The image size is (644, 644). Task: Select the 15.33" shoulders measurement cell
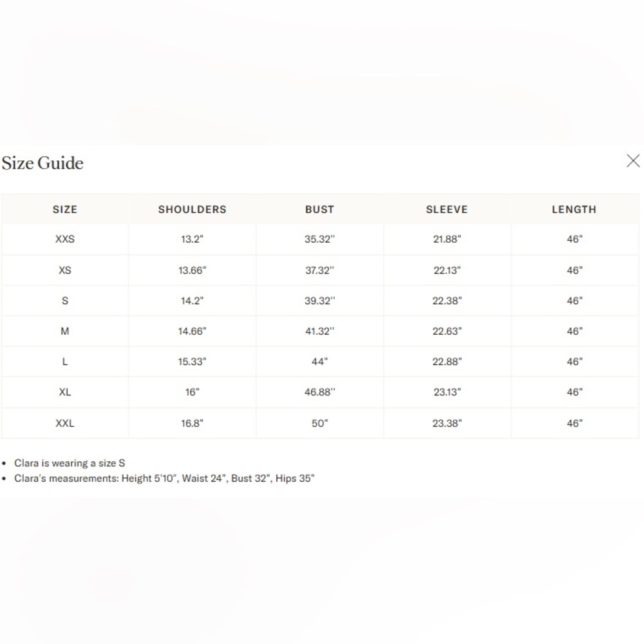click(192, 362)
